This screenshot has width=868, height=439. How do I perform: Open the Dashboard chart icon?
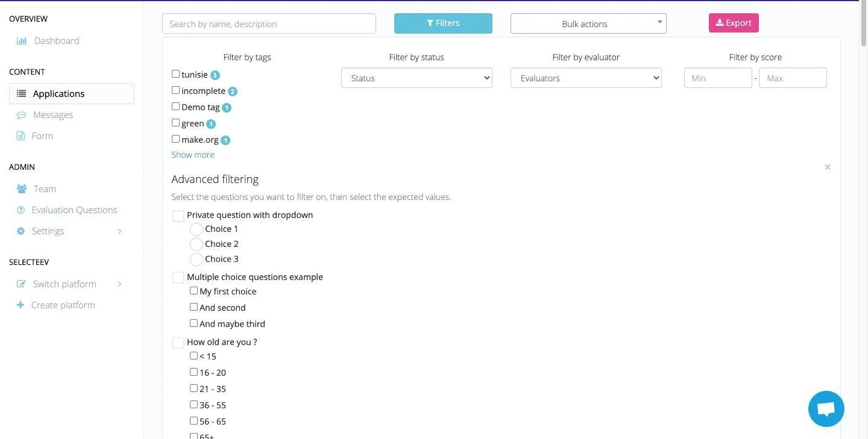point(22,41)
